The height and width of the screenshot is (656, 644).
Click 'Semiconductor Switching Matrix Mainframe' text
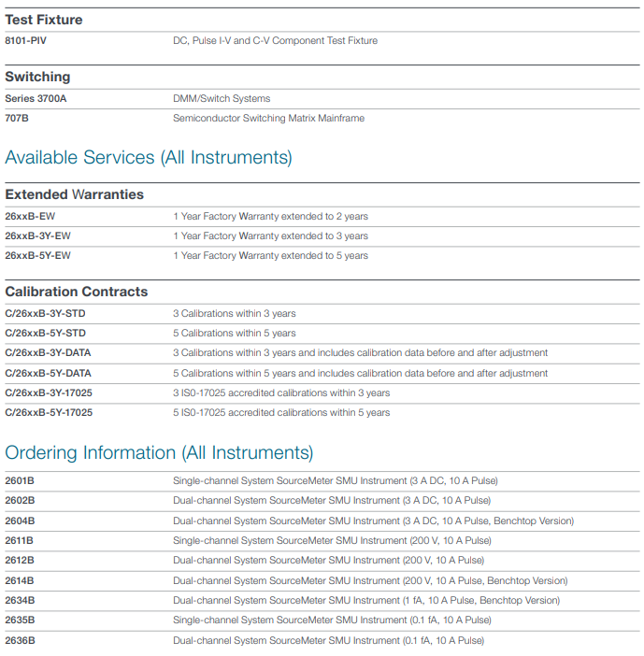[x=268, y=118]
